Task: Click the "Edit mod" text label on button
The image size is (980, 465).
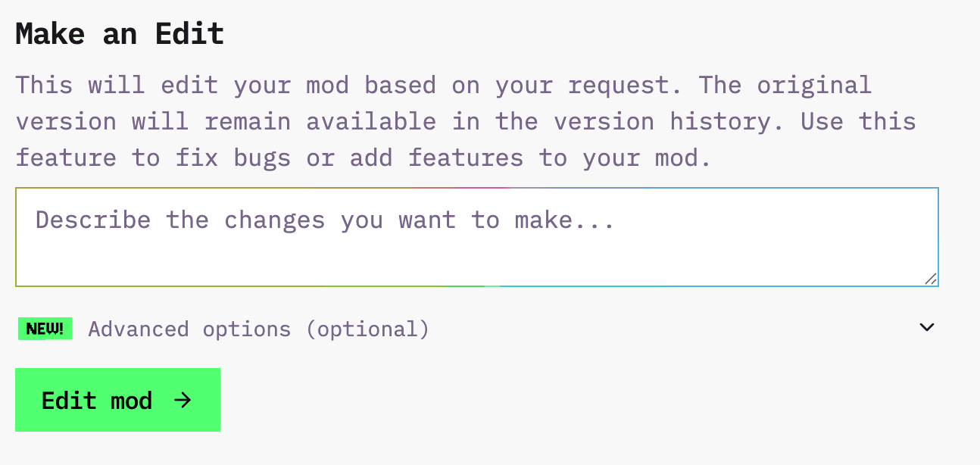Action: pyautogui.click(x=97, y=400)
